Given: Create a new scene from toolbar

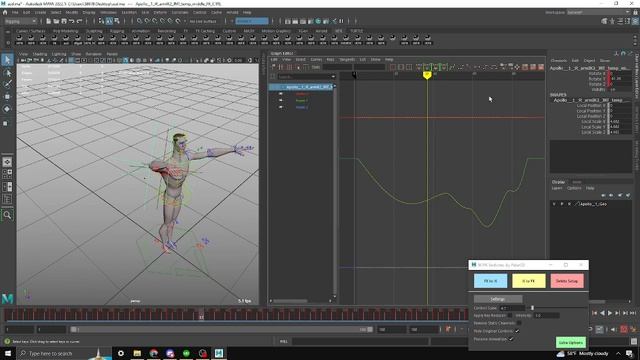Looking at the screenshot, I should click(49, 21).
